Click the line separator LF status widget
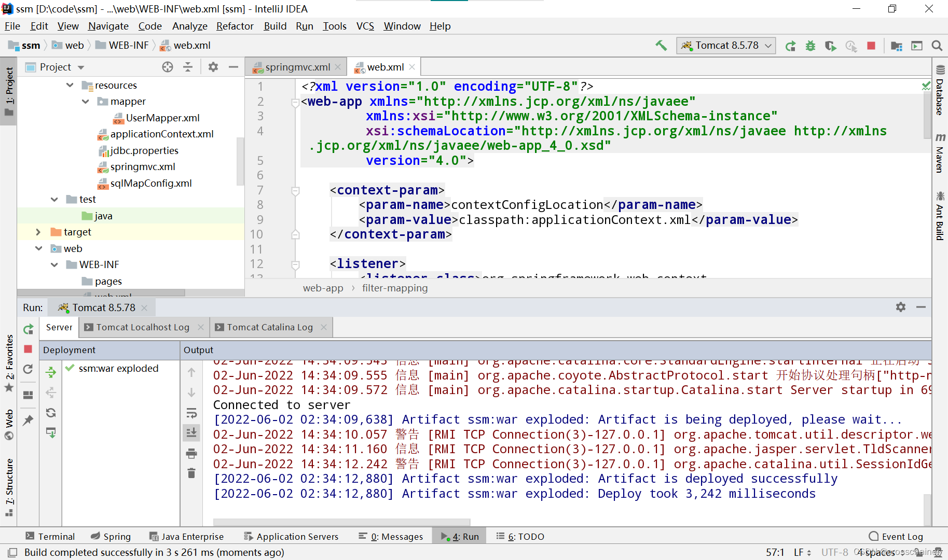This screenshot has width=948, height=560. 802,553
